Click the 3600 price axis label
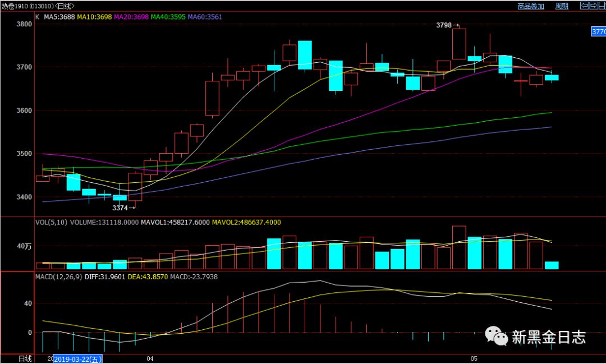Image resolution: width=606 pixels, height=364 pixels. 24,110
